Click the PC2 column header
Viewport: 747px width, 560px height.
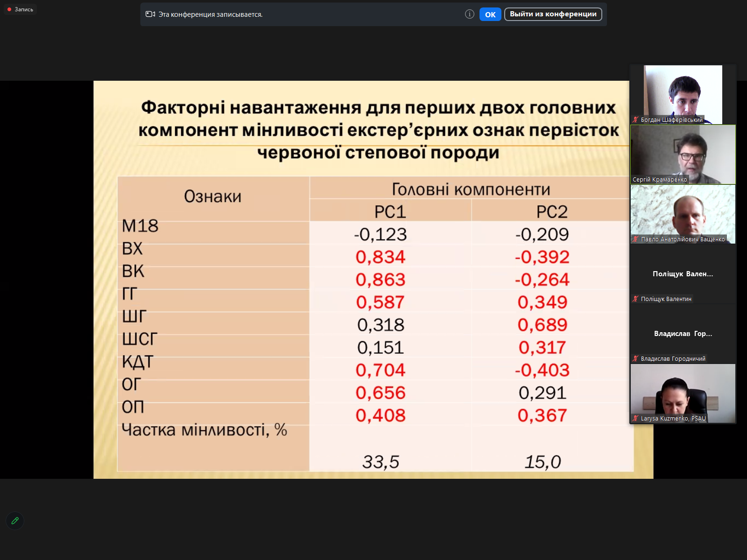551,211
